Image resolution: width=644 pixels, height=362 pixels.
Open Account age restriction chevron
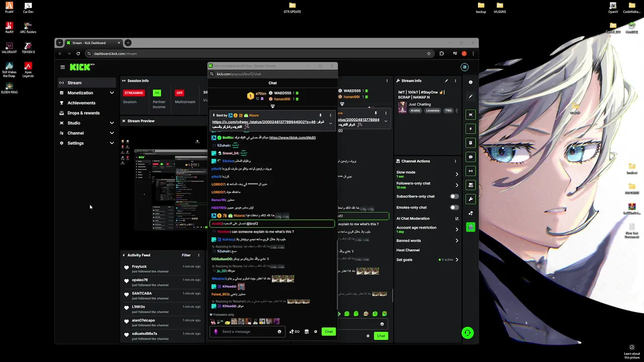coord(457,229)
